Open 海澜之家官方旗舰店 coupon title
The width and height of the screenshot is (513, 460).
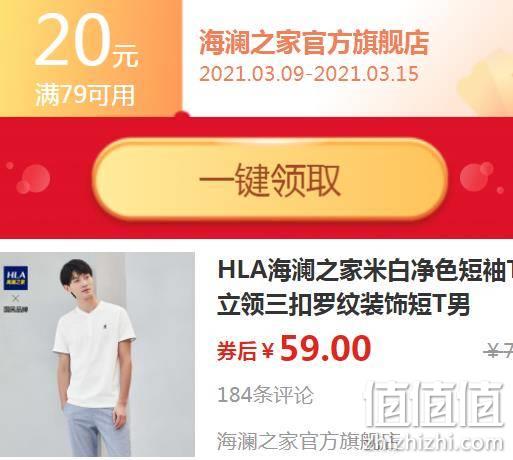(x=314, y=43)
